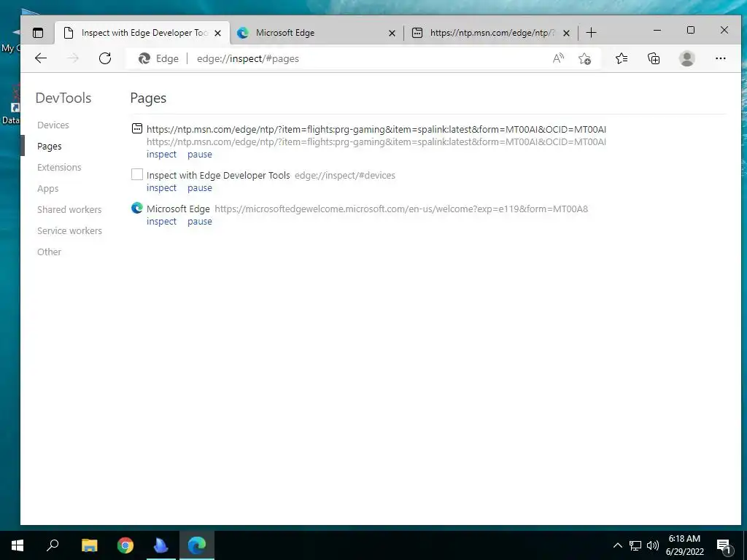Open File Explorer from the taskbar
Image resolution: width=747 pixels, height=560 pixels.
(89, 545)
